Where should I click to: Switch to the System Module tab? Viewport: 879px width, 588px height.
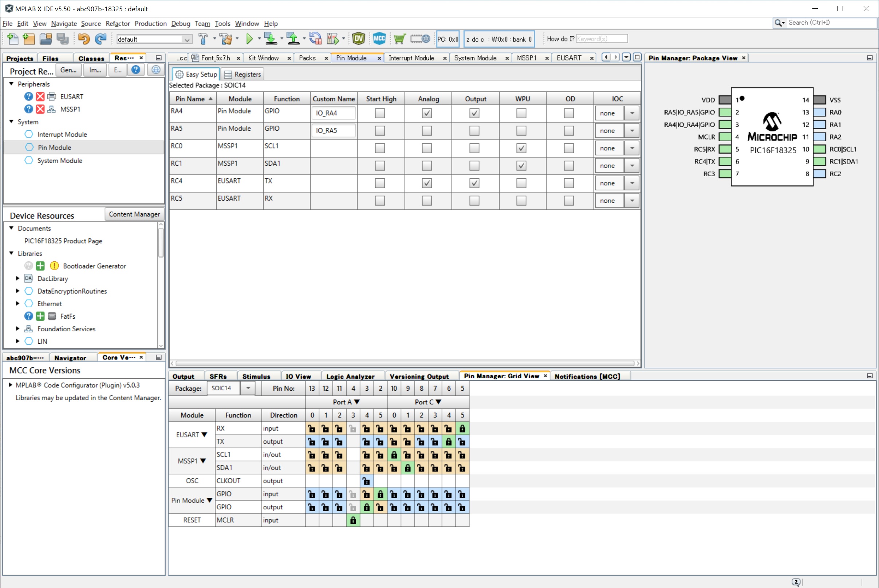475,58
